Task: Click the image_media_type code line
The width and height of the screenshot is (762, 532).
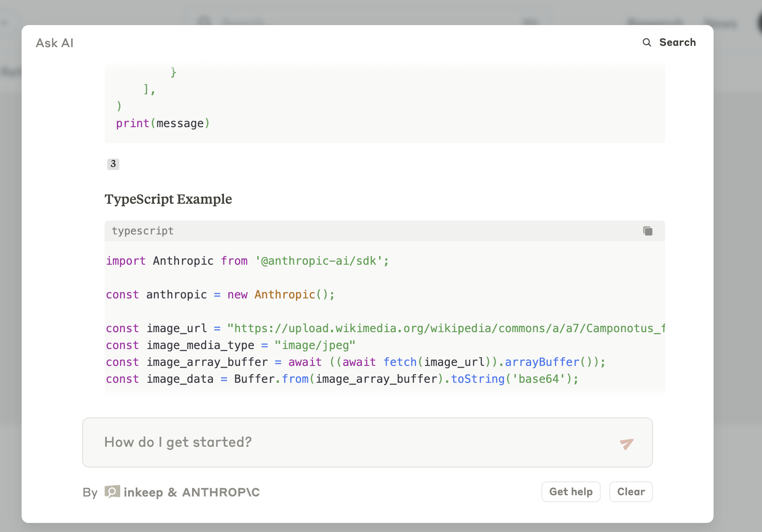Action: coord(231,345)
